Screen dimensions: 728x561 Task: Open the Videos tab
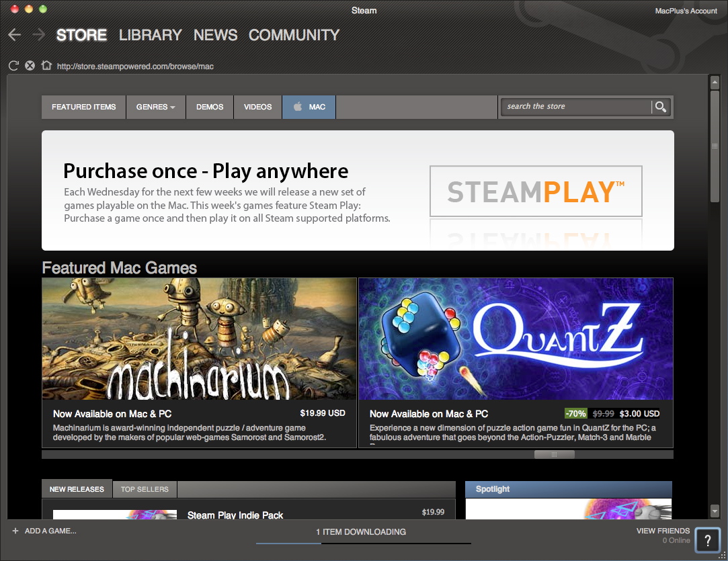click(x=257, y=107)
